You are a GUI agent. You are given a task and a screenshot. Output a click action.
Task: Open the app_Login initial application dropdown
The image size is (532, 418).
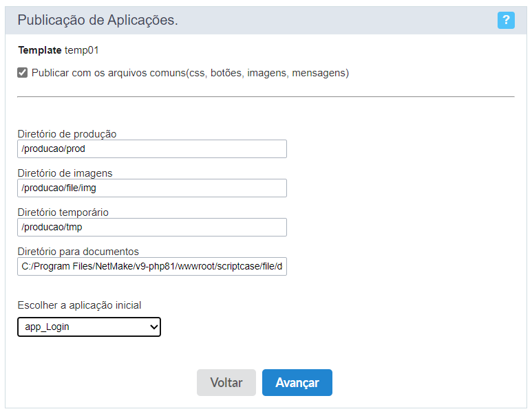coord(89,327)
